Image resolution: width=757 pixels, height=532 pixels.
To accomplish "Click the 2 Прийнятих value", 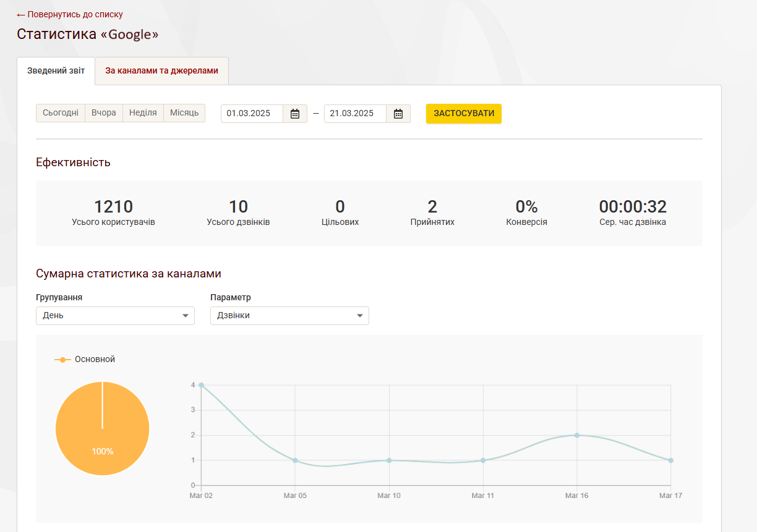I will coord(432,206).
